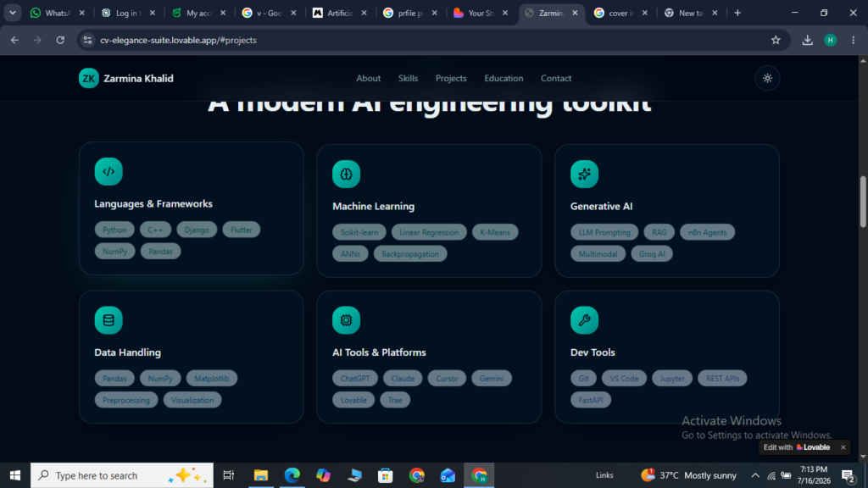Click the ZK logo avatar
868x488 pixels.
88,79
